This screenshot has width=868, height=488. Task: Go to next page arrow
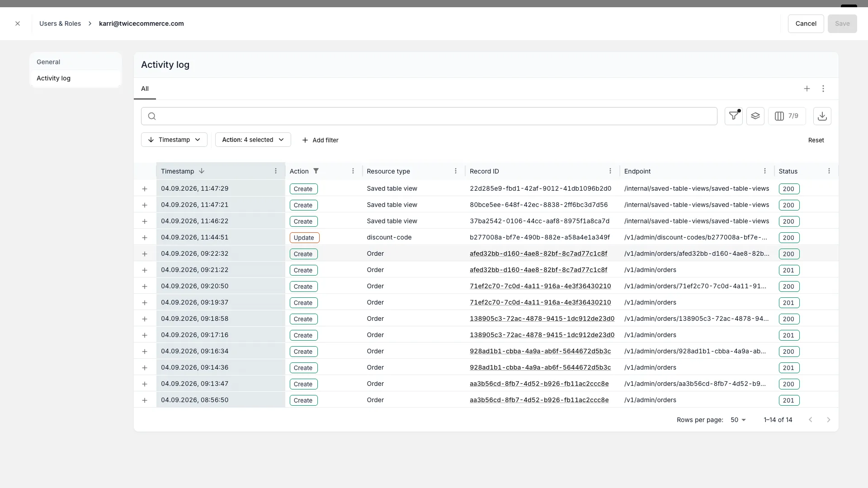829,420
